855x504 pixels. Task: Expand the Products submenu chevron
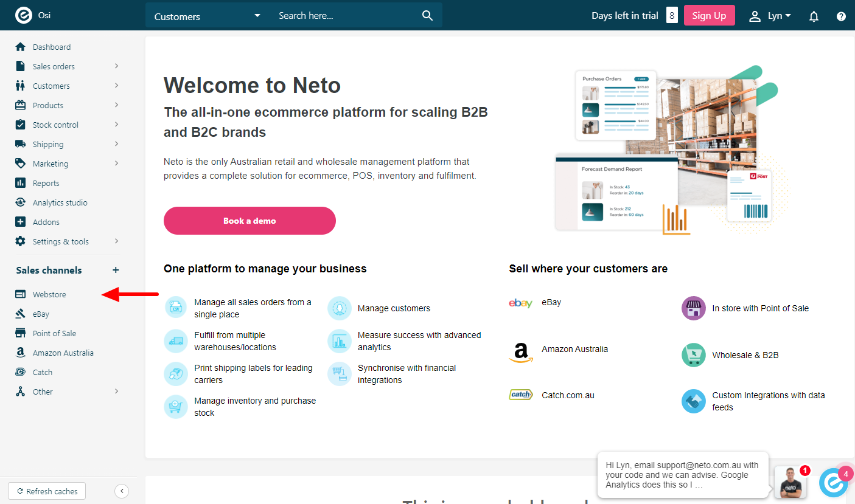click(x=116, y=105)
